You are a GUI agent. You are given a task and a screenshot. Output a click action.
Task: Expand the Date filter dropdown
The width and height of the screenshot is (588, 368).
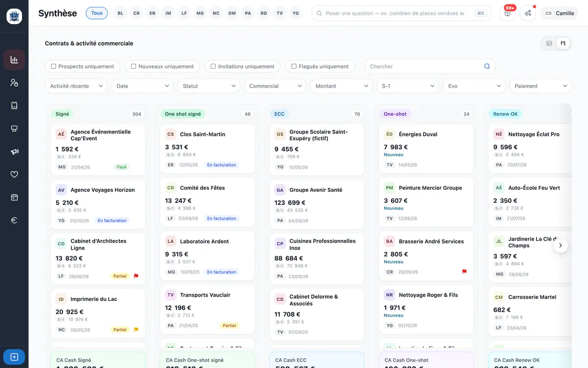(x=143, y=86)
